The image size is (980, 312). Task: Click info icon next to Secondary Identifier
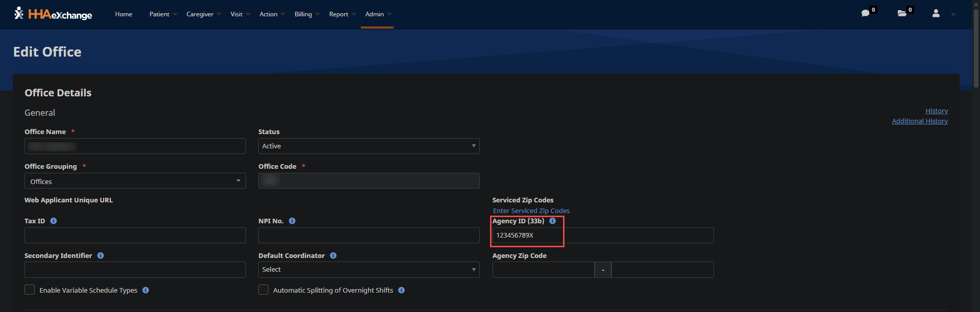pyautogui.click(x=101, y=255)
